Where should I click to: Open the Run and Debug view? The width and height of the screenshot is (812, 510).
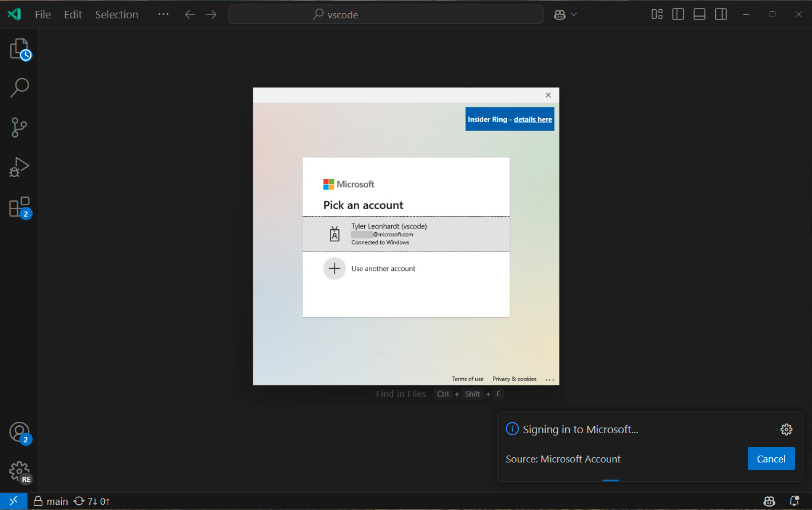pos(19,167)
